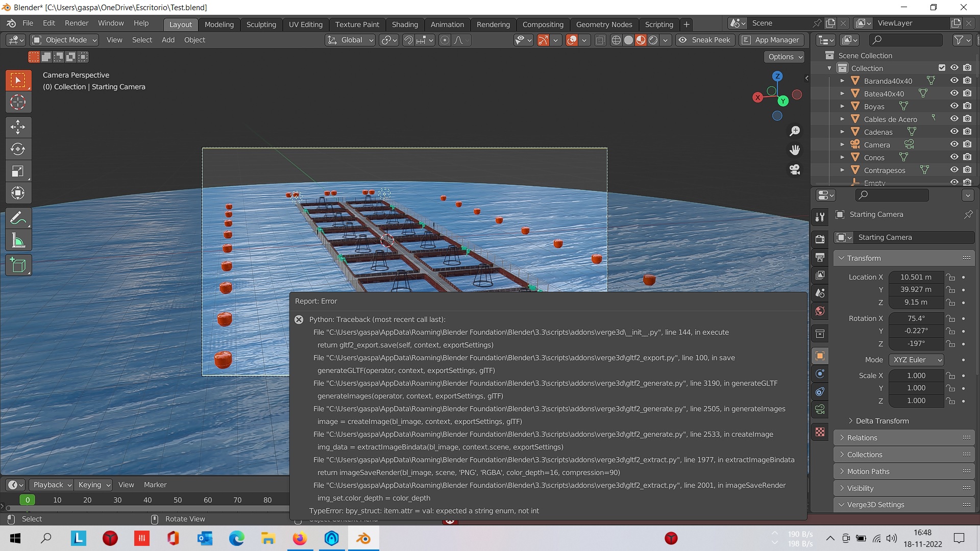Open the Object Constraints properties tab
This screenshot has width=980, height=551.
pyautogui.click(x=820, y=392)
